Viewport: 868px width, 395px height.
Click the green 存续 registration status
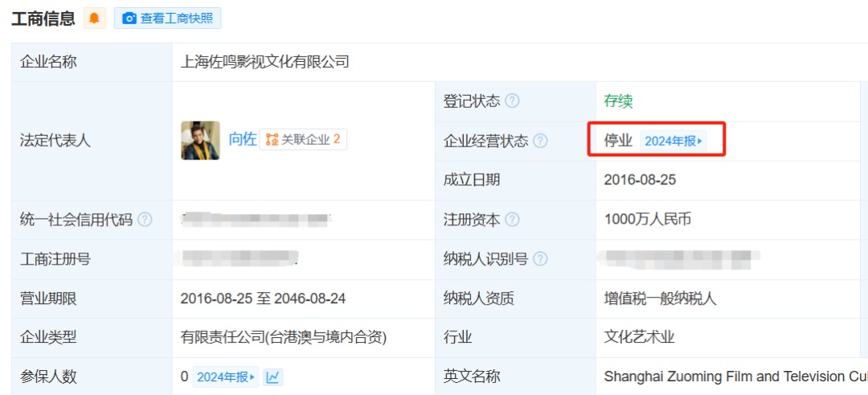point(618,101)
